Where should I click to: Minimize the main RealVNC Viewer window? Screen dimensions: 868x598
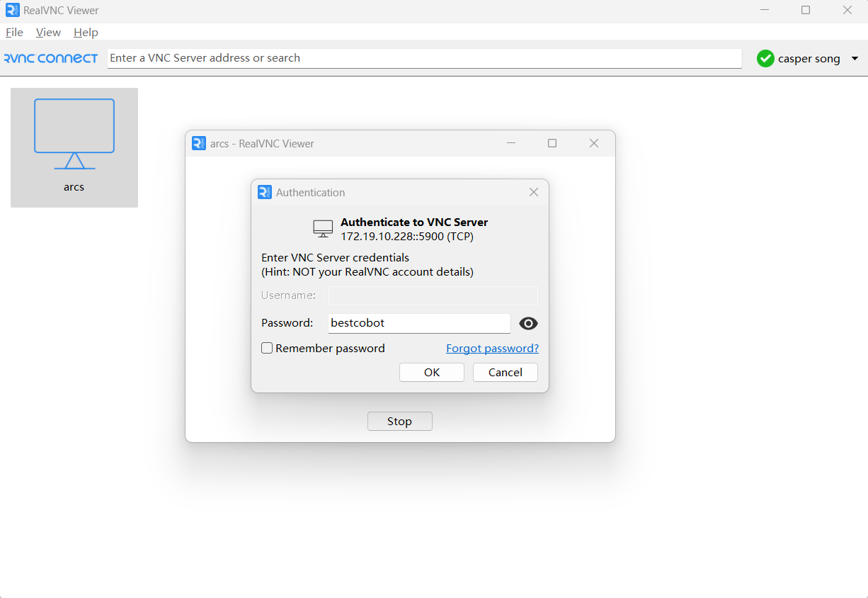[x=764, y=11]
